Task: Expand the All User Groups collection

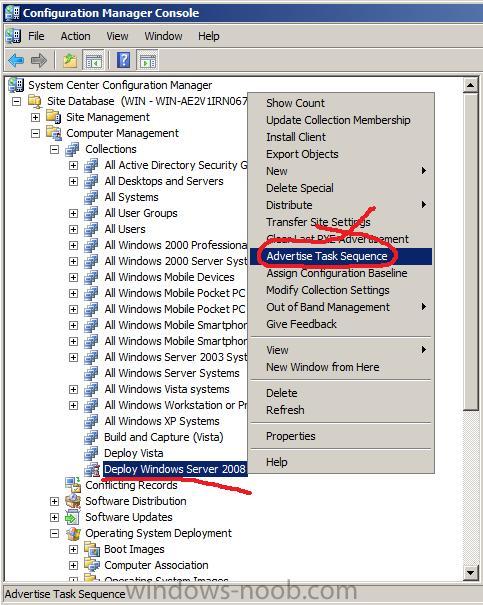Action: coord(73,213)
